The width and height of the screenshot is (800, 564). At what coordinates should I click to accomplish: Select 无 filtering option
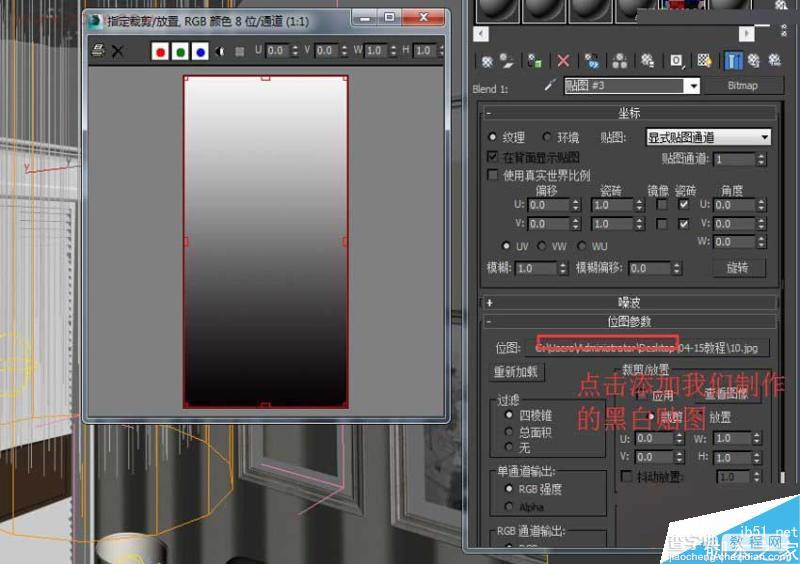(509, 448)
